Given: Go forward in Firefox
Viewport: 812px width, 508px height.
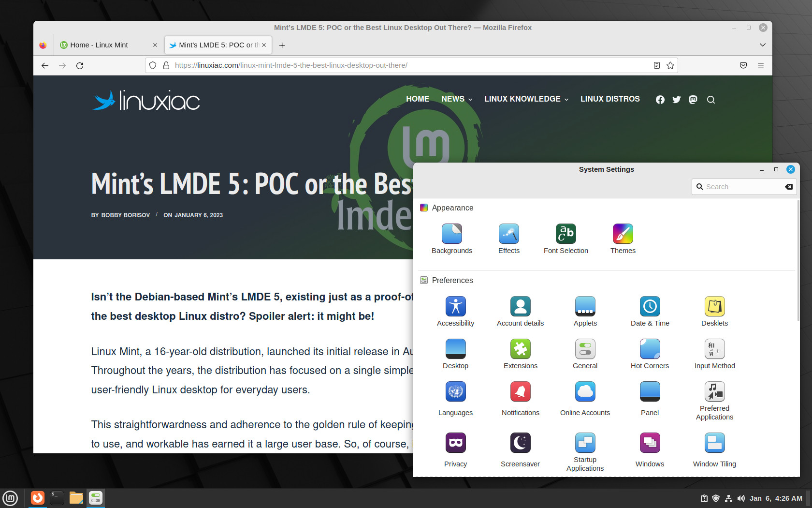Looking at the screenshot, I should pos(62,65).
